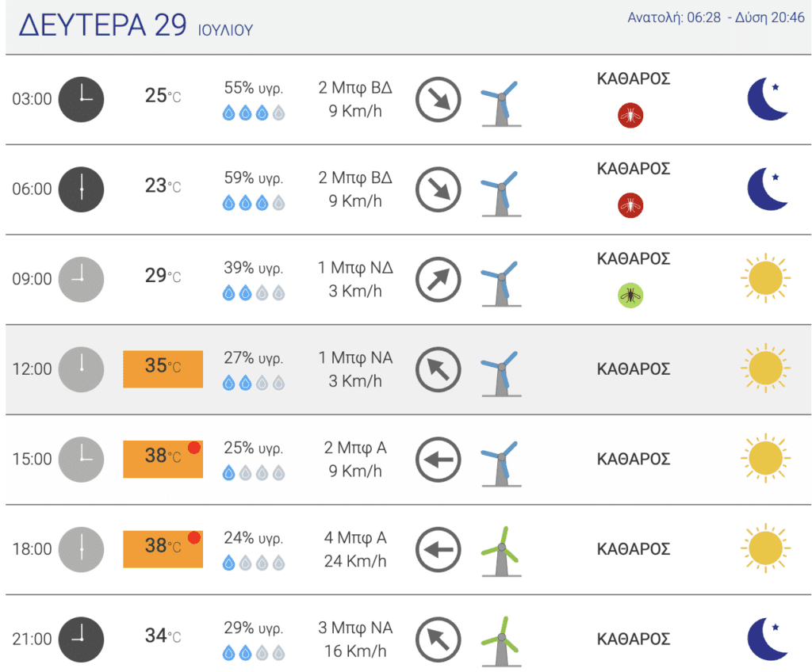Click the sun icon in the 12:00 row

click(x=765, y=368)
